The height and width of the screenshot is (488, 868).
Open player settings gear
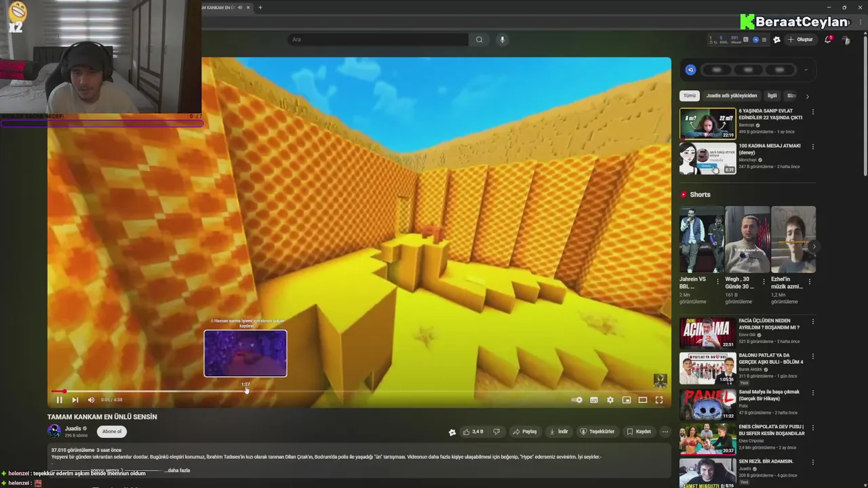coord(610,400)
